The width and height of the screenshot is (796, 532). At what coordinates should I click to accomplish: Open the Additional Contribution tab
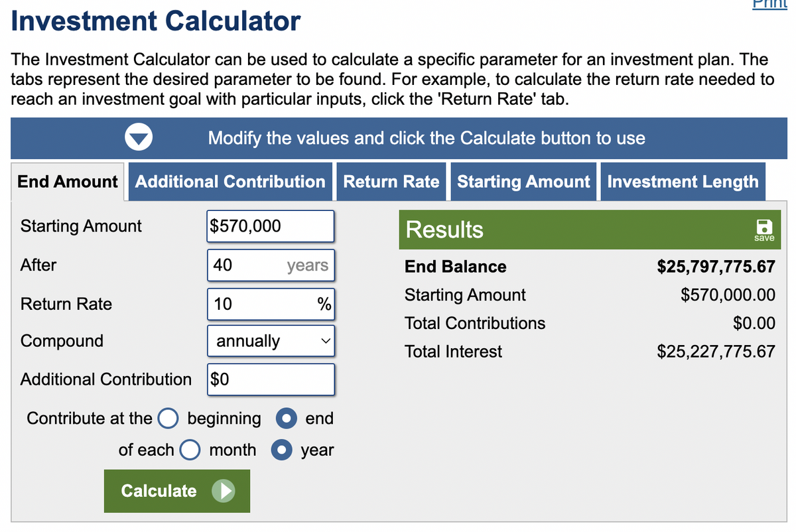(230, 182)
